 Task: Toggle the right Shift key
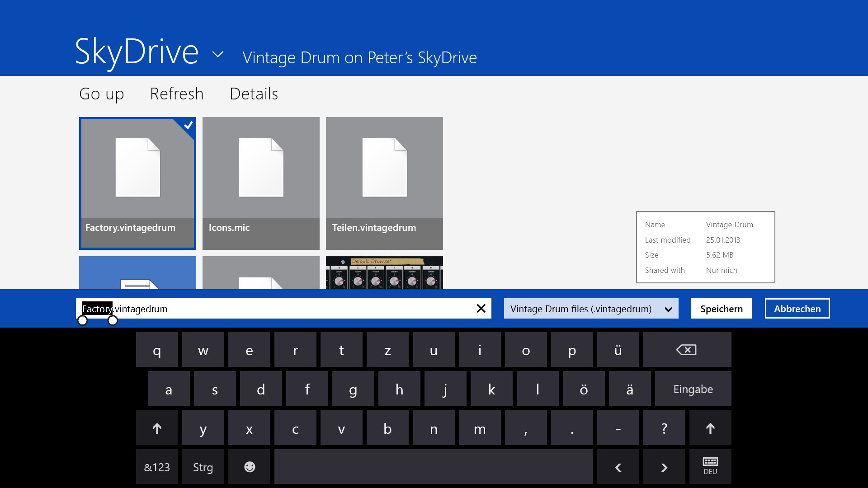[x=710, y=428]
